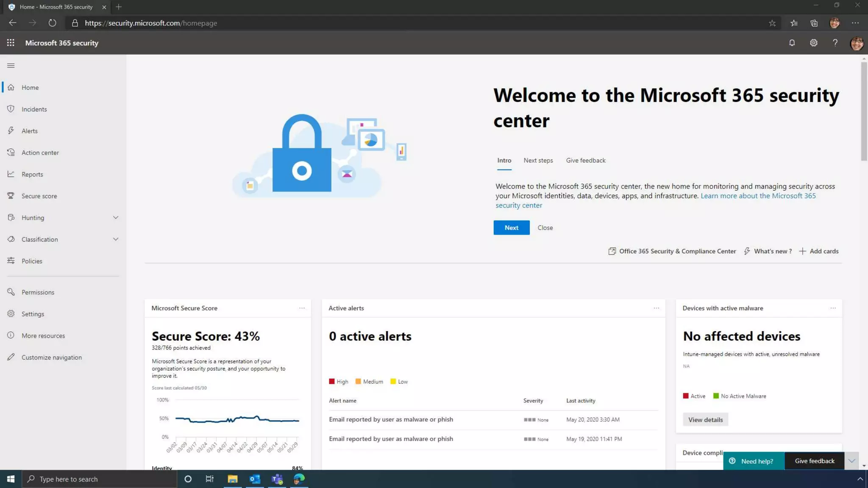Open the settings gear in header
Viewport: 868px width, 488px height.
click(x=813, y=43)
